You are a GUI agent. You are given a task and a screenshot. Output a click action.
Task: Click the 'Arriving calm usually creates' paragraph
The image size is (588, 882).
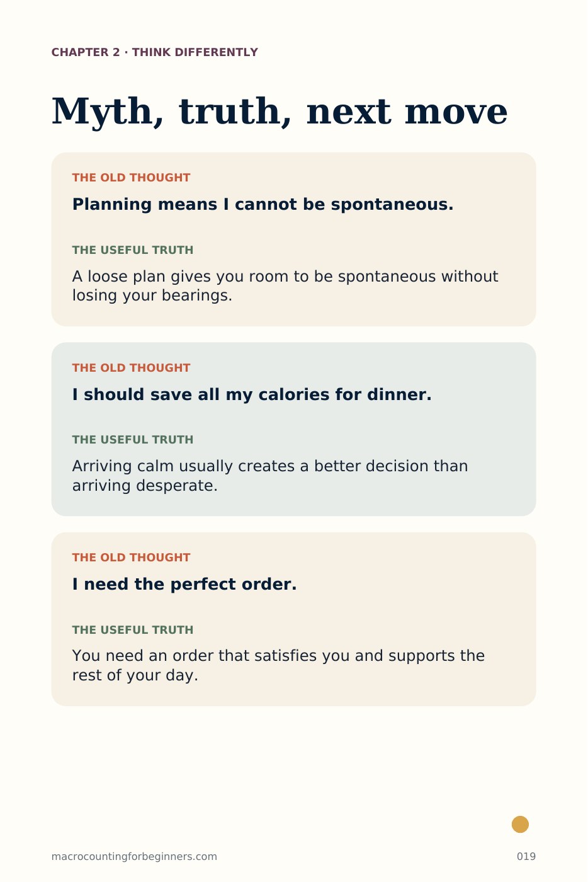[270, 476]
